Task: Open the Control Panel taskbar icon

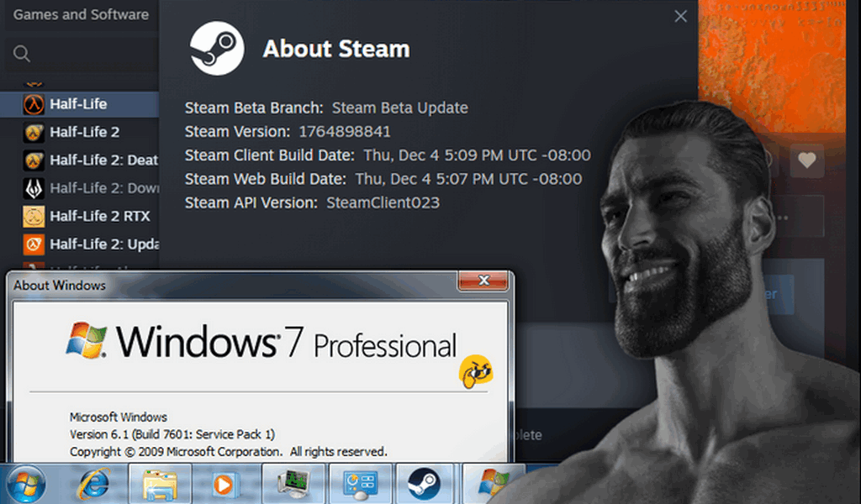Action: (x=360, y=484)
